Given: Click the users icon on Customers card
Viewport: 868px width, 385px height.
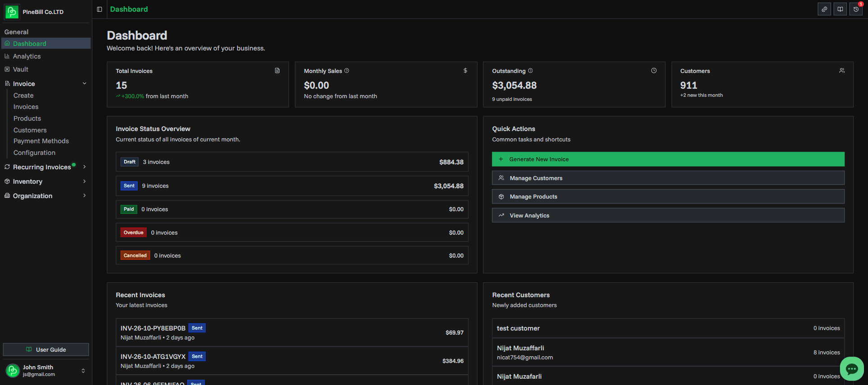Looking at the screenshot, I should pos(842,71).
